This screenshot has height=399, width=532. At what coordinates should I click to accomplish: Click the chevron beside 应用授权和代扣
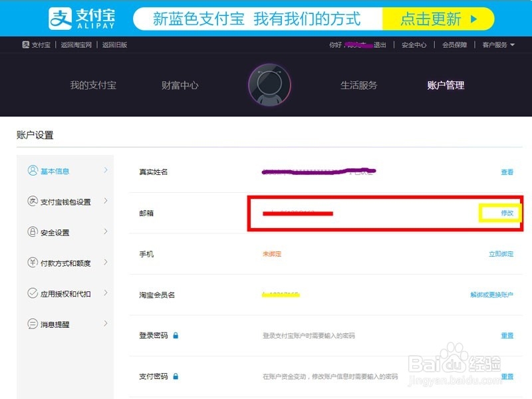(106, 293)
